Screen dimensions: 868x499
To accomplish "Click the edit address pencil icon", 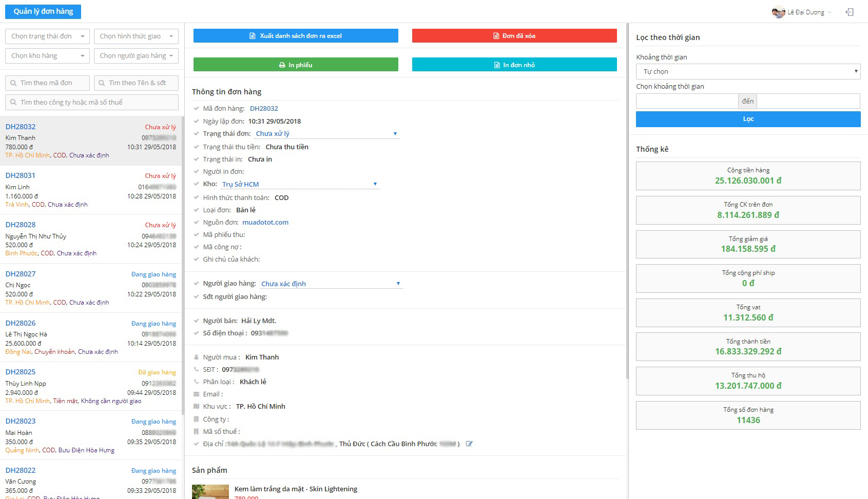I will [x=469, y=444].
